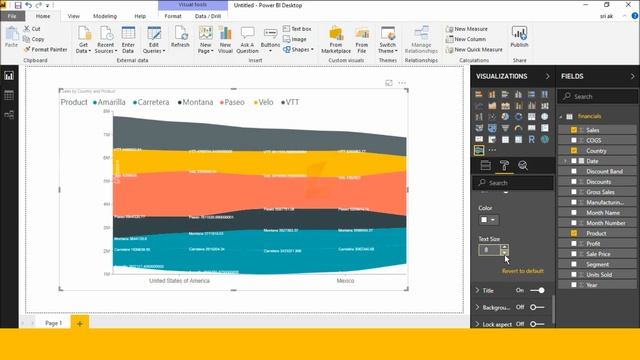Image resolution: width=640 pixels, height=360 pixels.
Task: Open the Get Data dropdown
Action: click(x=83, y=40)
